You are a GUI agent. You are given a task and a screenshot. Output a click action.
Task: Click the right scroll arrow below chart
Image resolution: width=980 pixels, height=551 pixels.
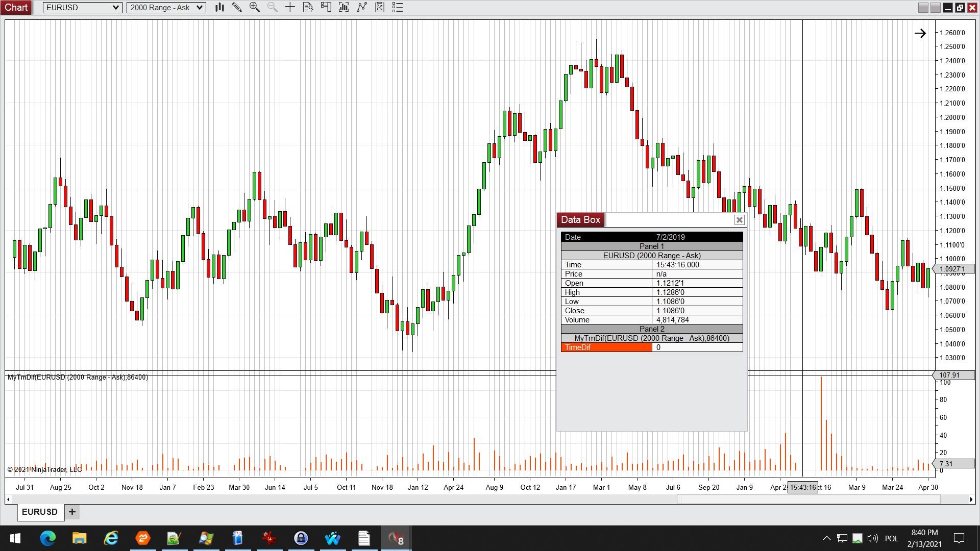pyautogui.click(x=971, y=499)
